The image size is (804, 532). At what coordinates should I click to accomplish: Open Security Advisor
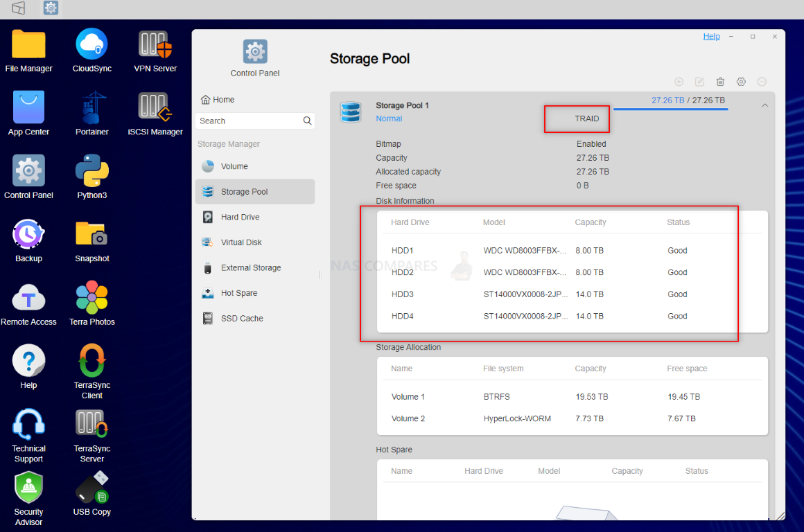coord(28,499)
